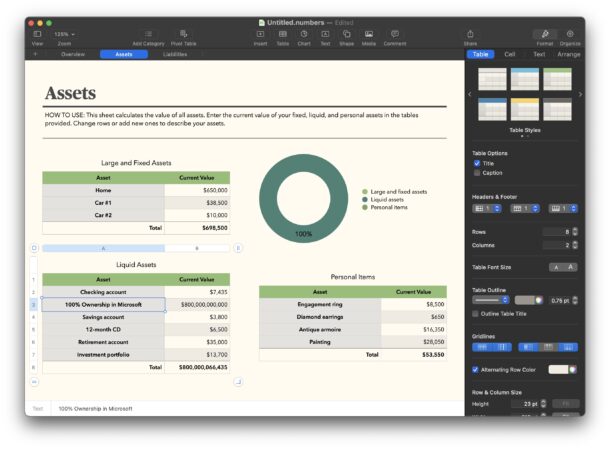The width and height of the screenshot is (610, 449).
Task: Toggle Alternating Row Color checkbox
Action: coord(476,369)
